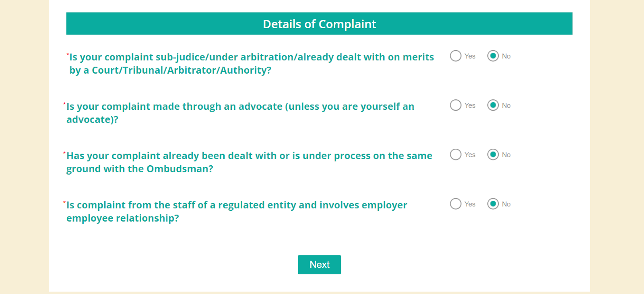Click the regulated entity staff question text

point(236,212)
